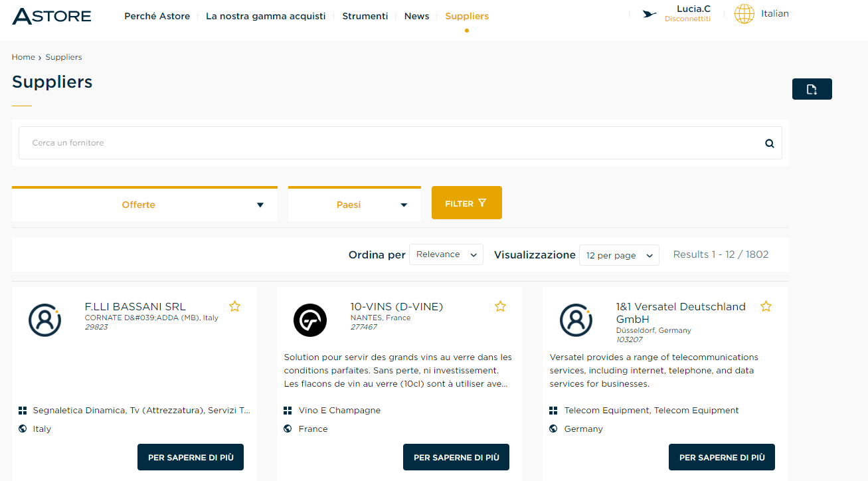Open the 12 per page dropdown
868x481 pixels.
(619, 255)
